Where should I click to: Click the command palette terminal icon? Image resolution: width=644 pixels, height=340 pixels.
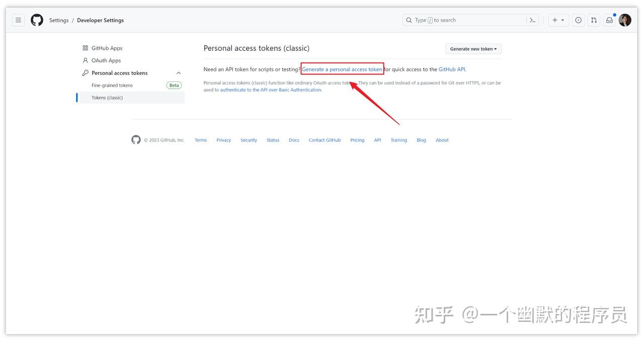[533, 20]
